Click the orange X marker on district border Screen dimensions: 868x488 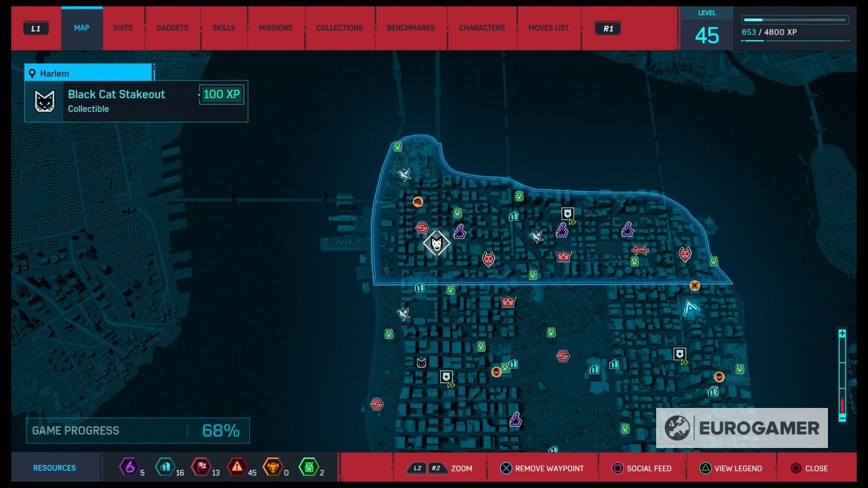coord(695,285)
